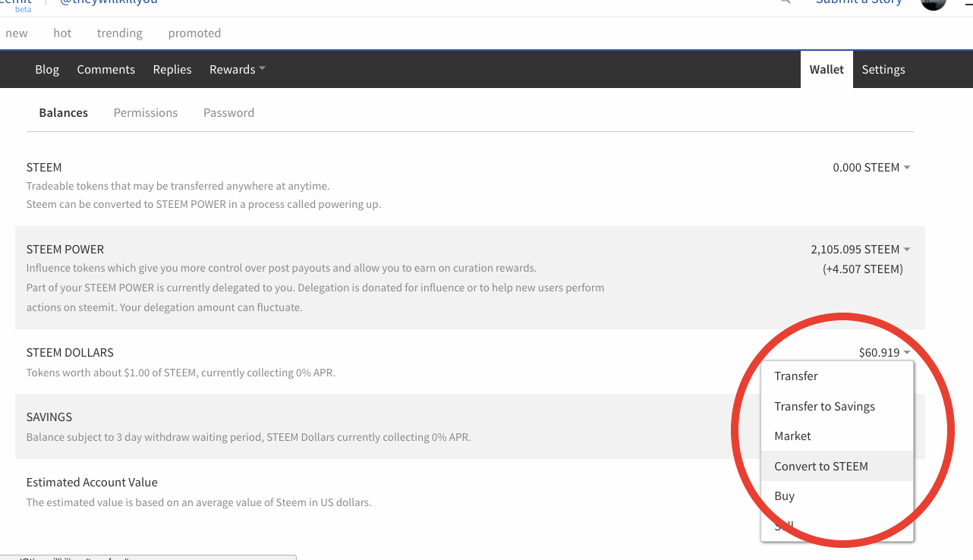The image size is (973, 560).
Task: Go to trending posts
Action: click(x=120, y=33)
